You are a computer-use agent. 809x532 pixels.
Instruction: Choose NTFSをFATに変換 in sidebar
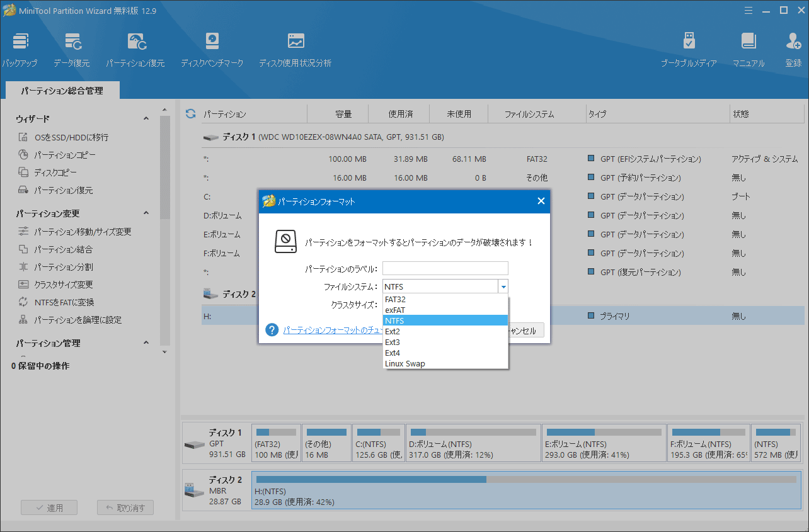click(55, 302)
